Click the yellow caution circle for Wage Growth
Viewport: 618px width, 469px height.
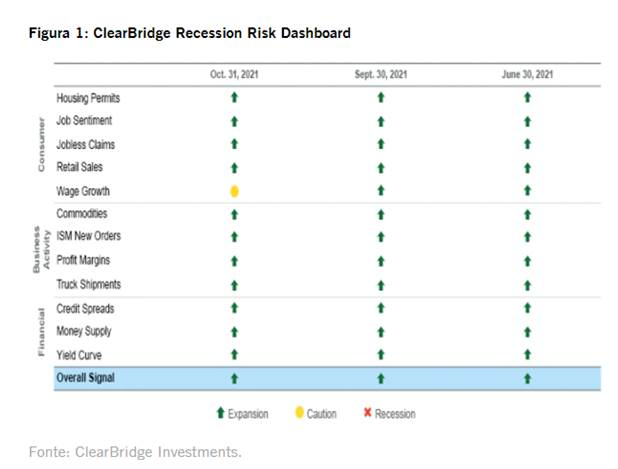(234, 191)
